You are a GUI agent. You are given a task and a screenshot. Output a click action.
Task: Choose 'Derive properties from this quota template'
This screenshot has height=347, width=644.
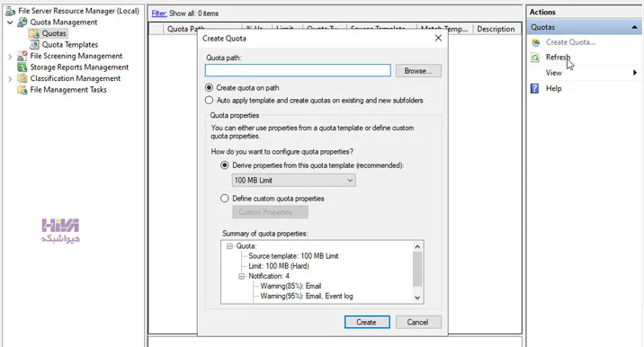pos(224,165)
